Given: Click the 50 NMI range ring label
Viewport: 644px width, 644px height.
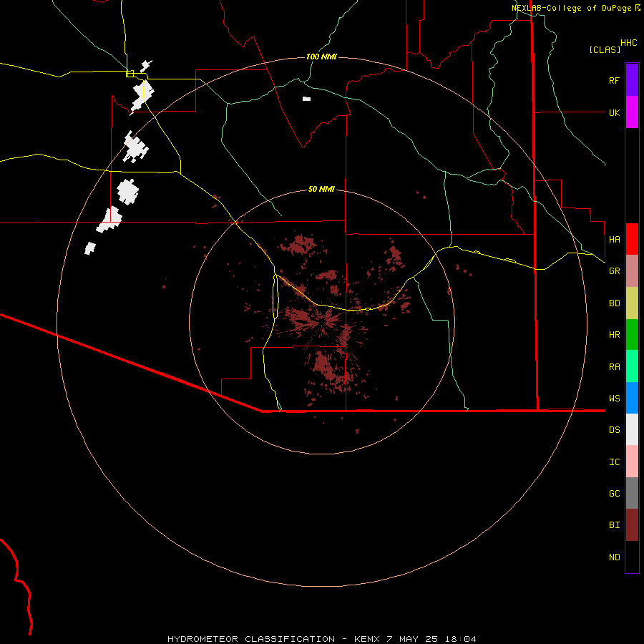Looking at the screenshot, I should 321,189.
